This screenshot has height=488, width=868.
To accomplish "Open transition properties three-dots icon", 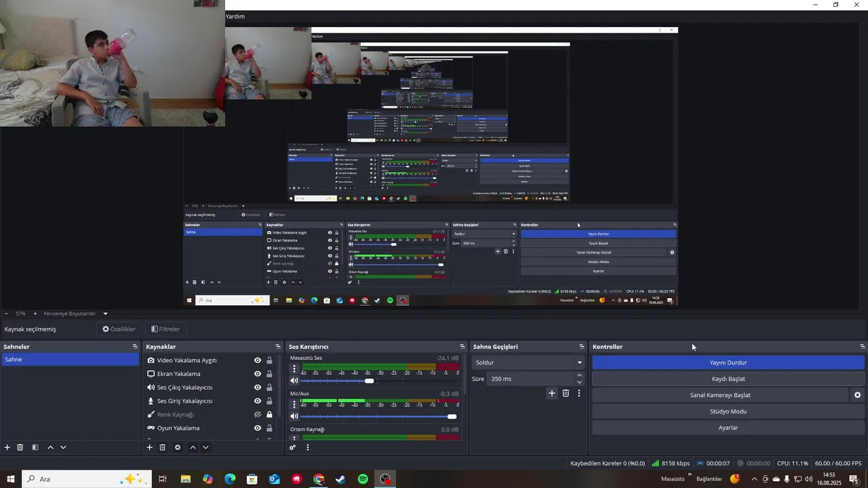I will pos(579,393).
